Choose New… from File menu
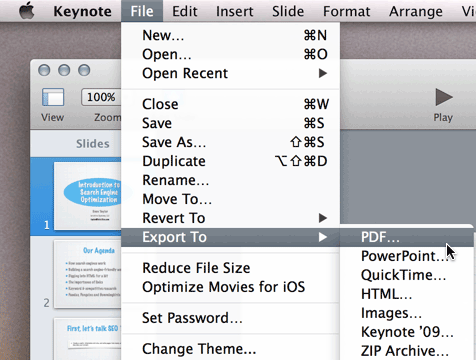 coord(231,35)
